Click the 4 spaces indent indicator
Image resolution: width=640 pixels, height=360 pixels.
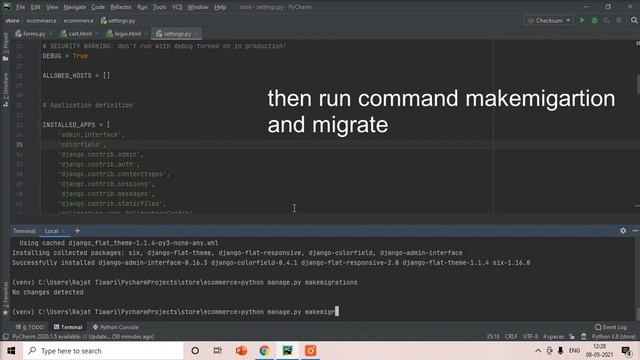coord(553,337)
